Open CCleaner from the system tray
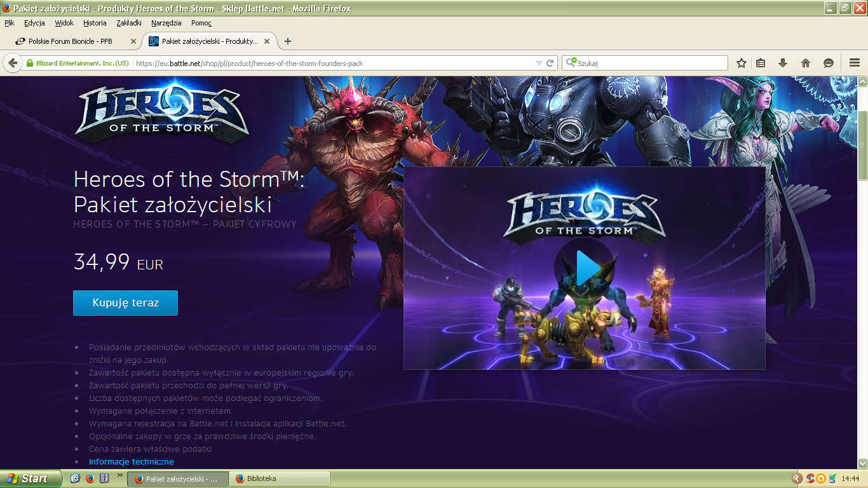The height and width of the screenshot is (488, 868). (x=810, y=478)
